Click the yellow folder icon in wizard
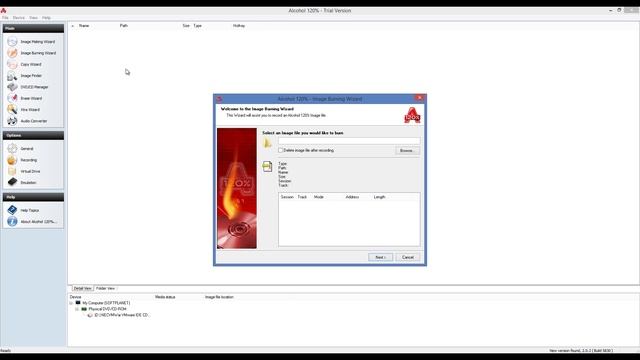 coord(267,143)
